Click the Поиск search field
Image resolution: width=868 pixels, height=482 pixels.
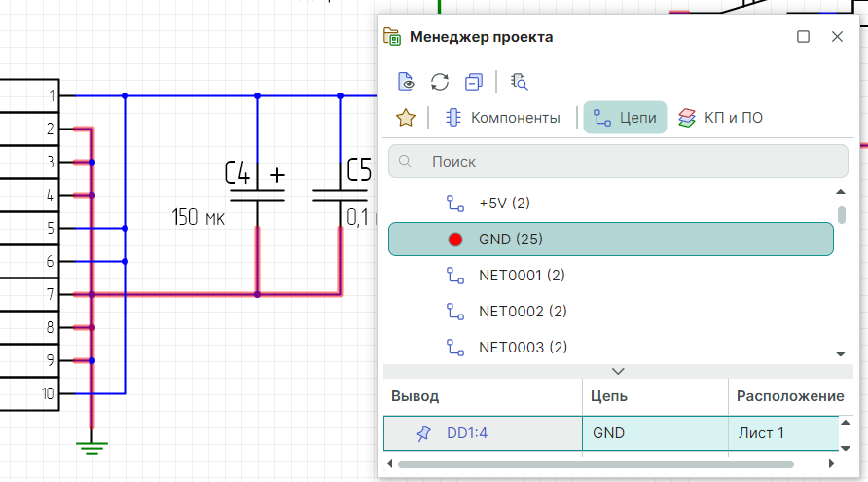pos(617,162)
